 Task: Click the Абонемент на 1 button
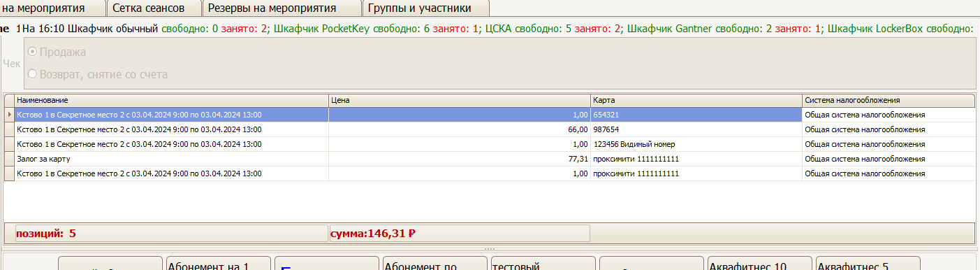point(218,263)
